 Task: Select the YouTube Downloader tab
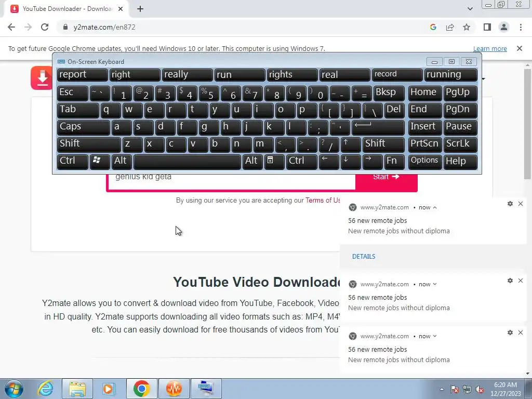66,9
